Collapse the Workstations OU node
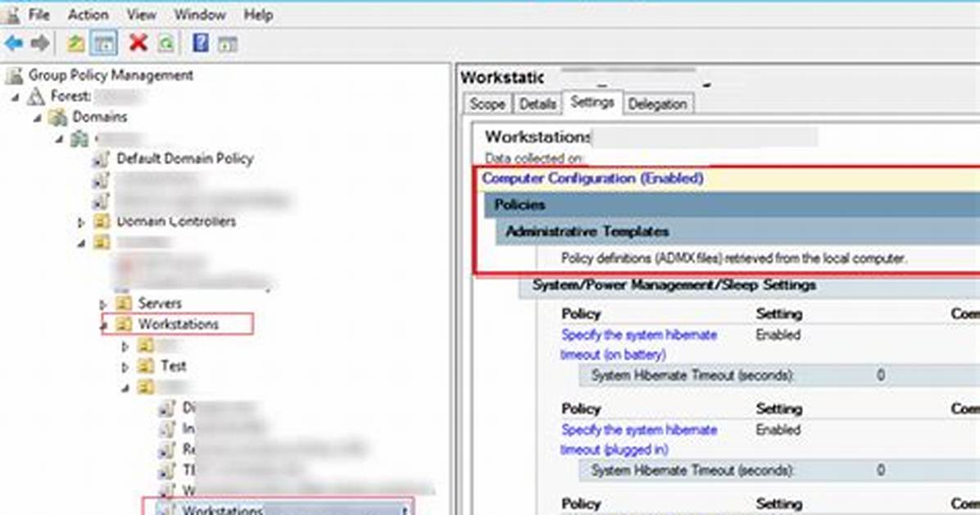This screenshot has height=515, width=980. (x=104, y=326)
